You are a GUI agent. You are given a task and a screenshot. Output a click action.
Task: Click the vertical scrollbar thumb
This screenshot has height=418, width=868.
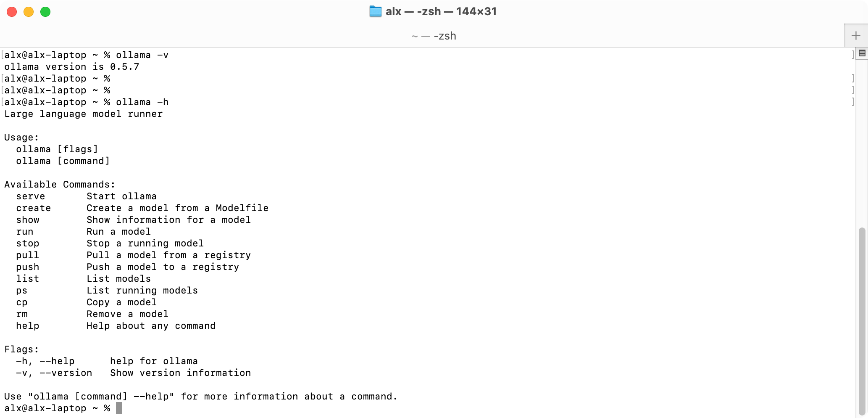click(x=862, y=320)
